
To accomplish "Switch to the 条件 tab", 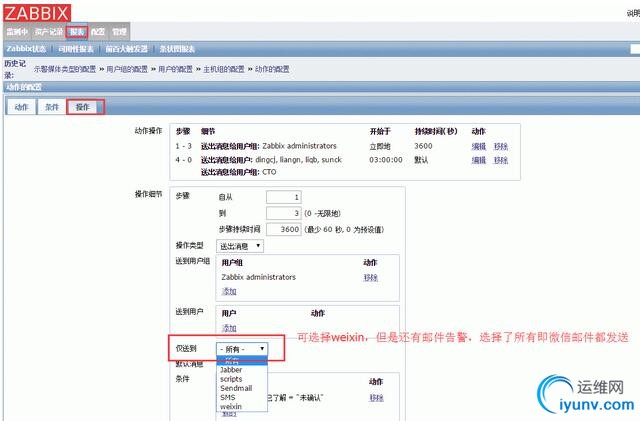I will tap(52, 107).
